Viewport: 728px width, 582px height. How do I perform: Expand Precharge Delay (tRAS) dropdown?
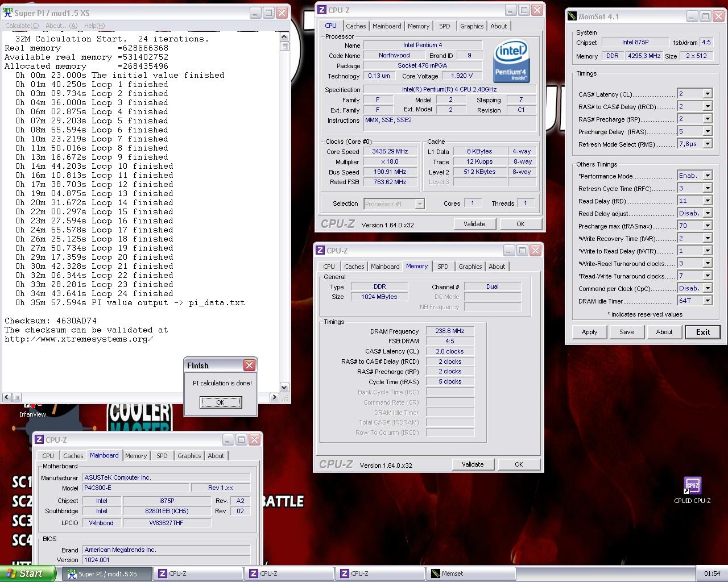[708, 131]
